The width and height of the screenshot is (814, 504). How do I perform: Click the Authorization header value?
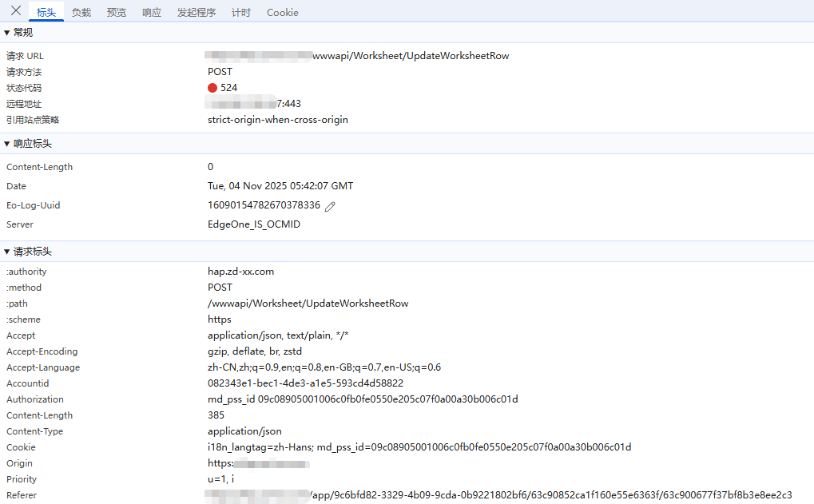(363, 399)
